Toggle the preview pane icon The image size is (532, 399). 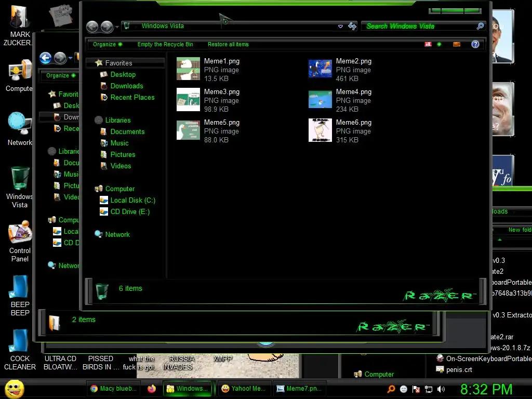(457, 44)
